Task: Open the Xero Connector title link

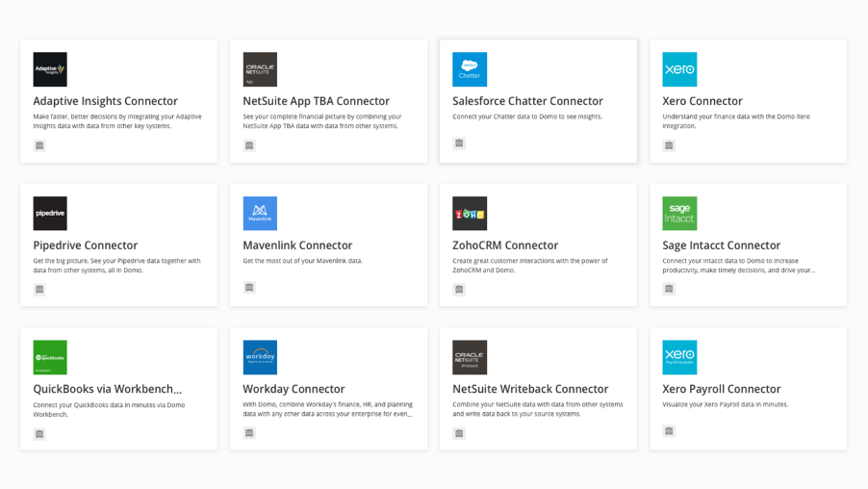Action: (x=702, y=101)
